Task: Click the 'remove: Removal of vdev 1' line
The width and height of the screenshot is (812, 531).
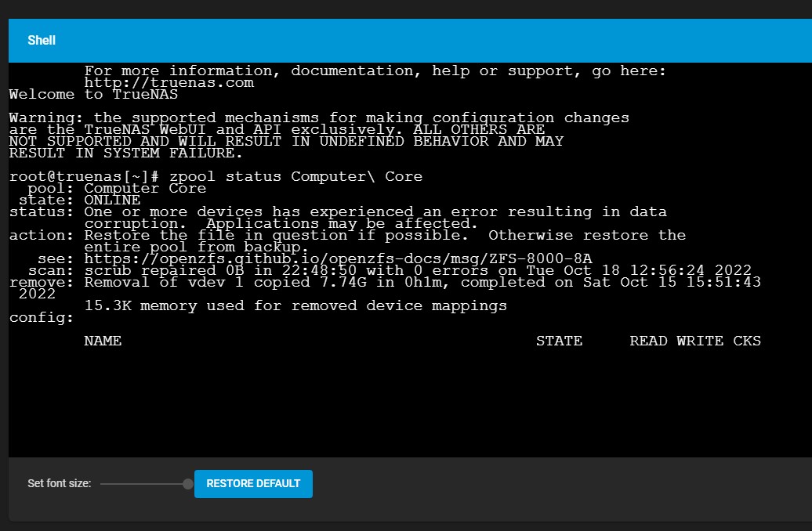Action: click(386, 283)
